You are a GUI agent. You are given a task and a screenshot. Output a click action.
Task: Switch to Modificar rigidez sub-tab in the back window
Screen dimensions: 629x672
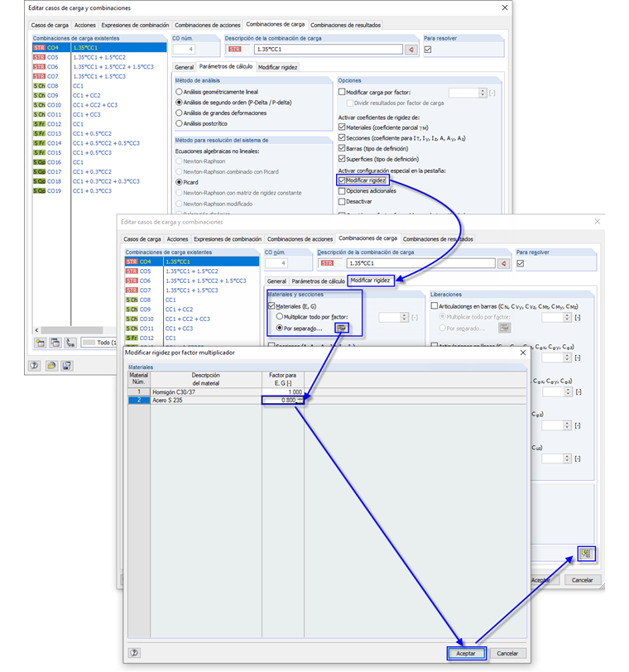point(277,67)
